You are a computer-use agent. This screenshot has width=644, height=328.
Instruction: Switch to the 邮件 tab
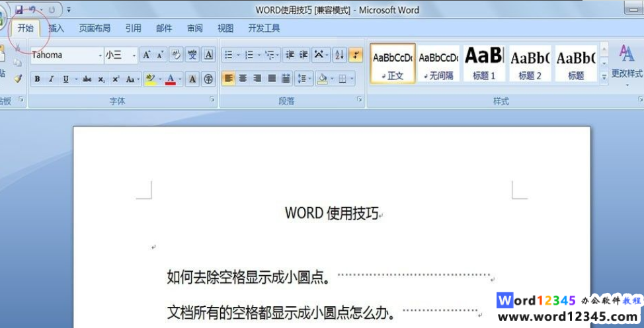pyautogui.click(x=164, y=28)
